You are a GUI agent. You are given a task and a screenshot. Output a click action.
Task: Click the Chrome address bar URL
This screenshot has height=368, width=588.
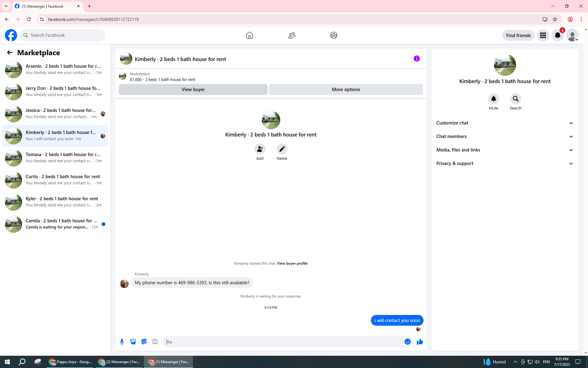tap(93, 19)
